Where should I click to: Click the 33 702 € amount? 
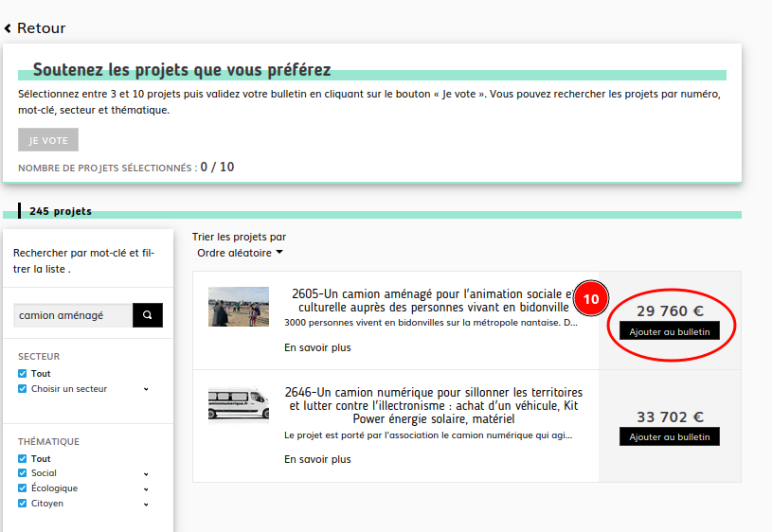tap(670, 417)
